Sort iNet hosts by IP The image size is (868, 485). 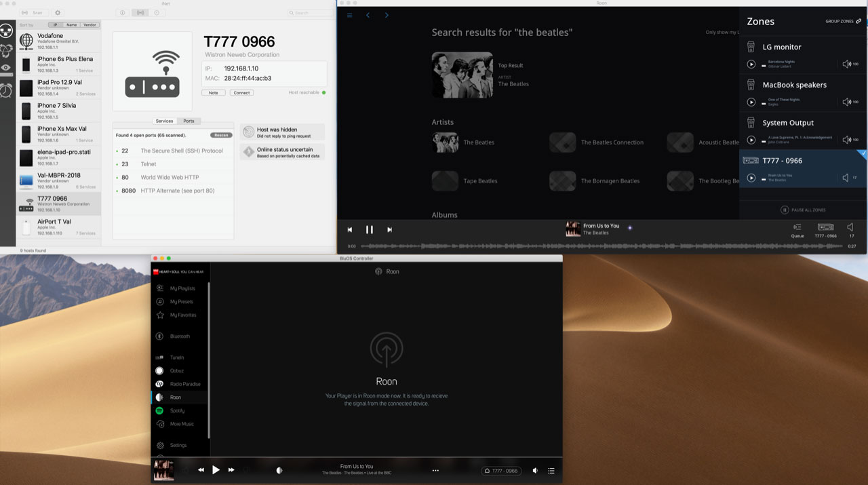[55, 24]
